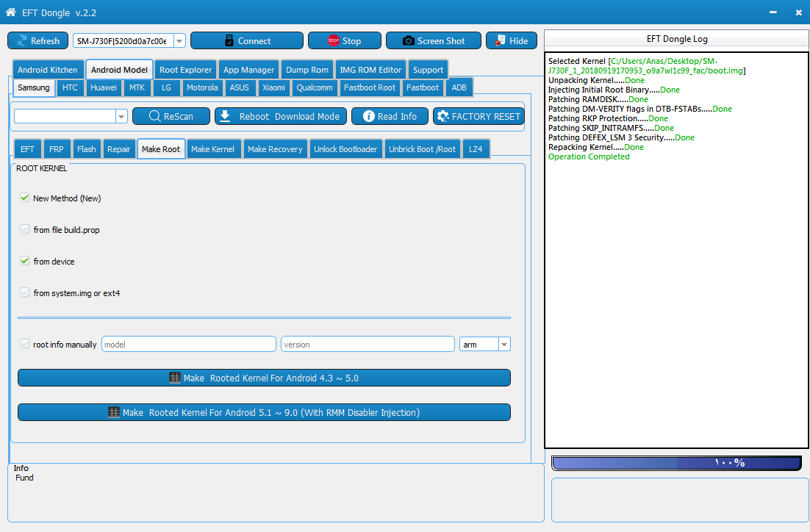Toggle the from device checkbox

tap(25, 261)
